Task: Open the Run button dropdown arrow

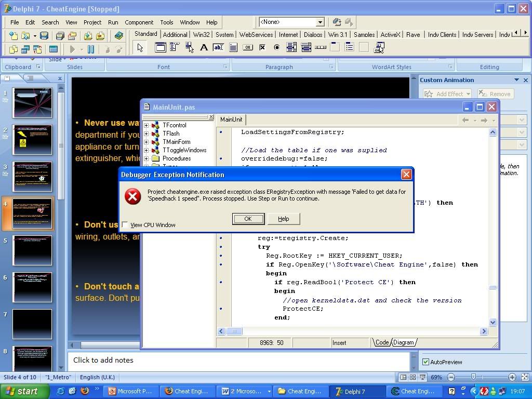Action: [x=82, y=49]
